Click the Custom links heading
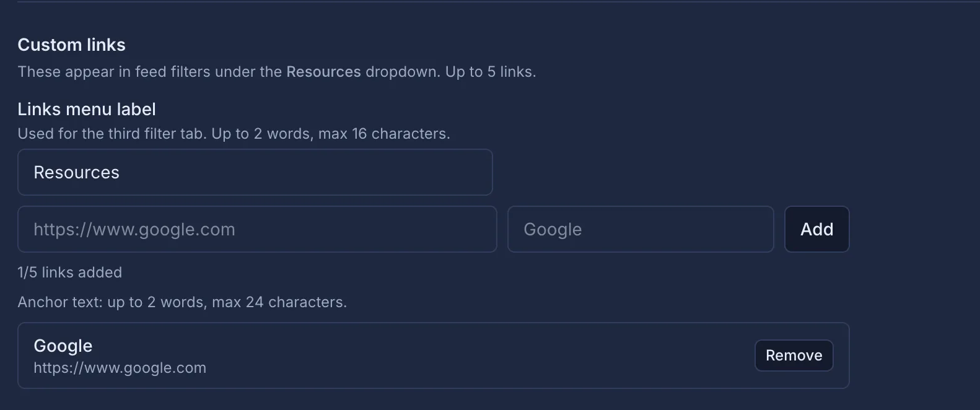 (71, 44)
